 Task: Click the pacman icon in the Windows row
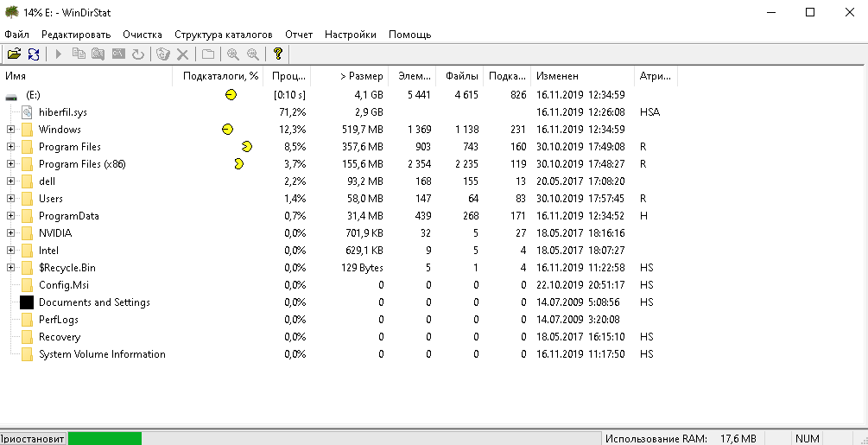click(227, 130)
